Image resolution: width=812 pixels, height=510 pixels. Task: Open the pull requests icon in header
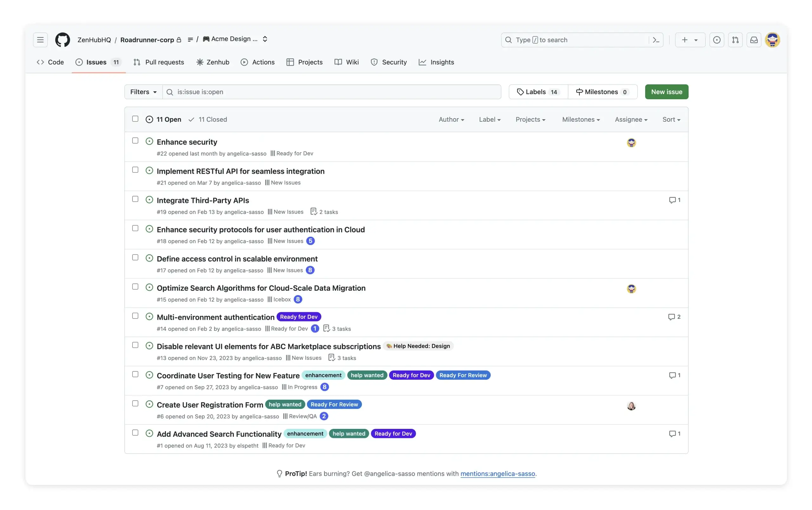pyautogui.click(x=735, y=40)
